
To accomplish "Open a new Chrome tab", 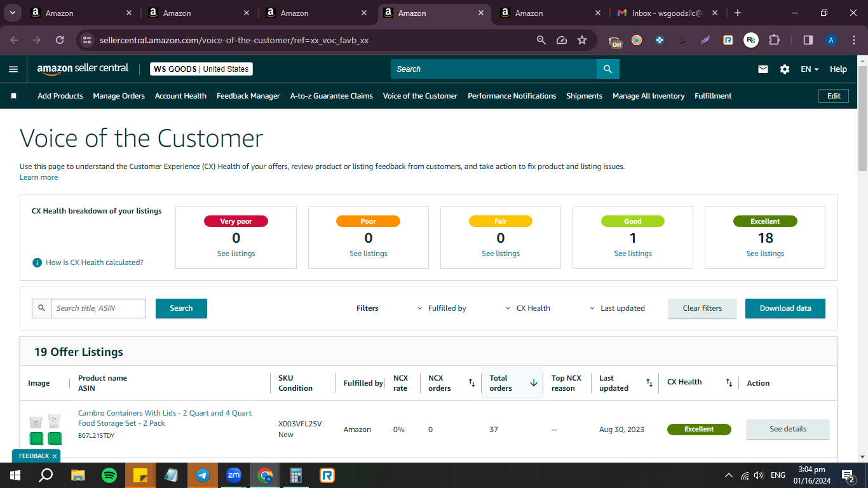I will (x=737, y=13).
